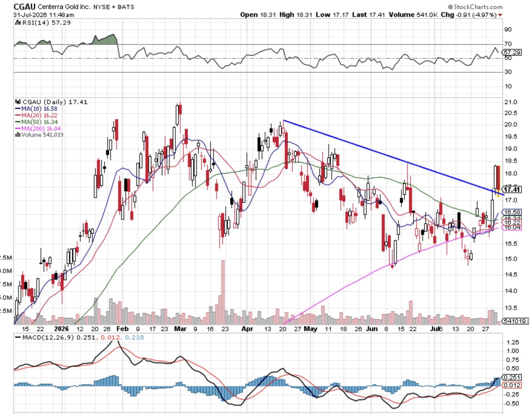Click the Apr label on date axis

click(247, 329)
